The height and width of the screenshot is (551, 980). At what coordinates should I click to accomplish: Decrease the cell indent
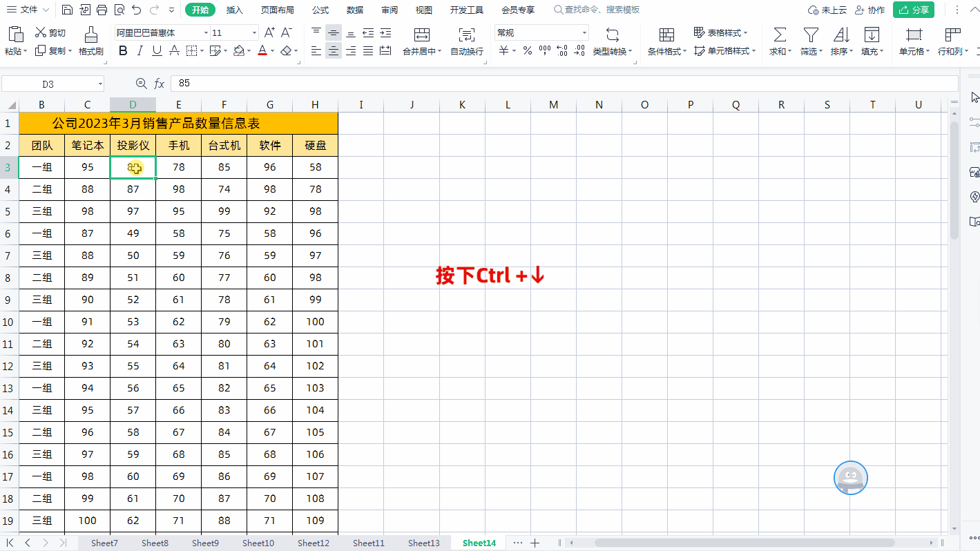[x=368, y=32]
